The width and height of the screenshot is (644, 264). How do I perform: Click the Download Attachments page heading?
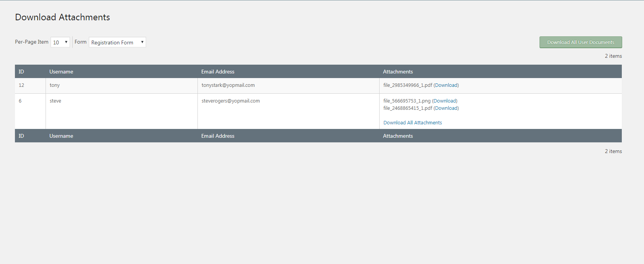(62, 17)
